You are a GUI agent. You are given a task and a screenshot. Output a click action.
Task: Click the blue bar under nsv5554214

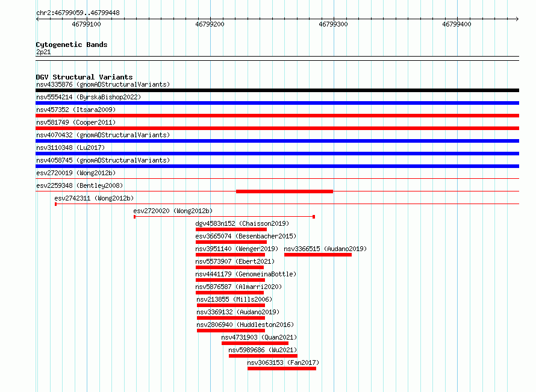click(x=277, y=103)
